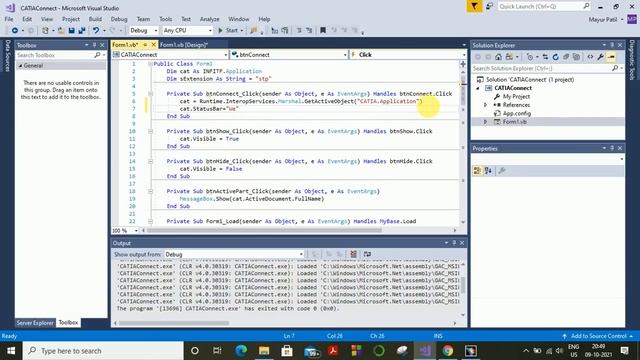640x360 pixels.
Task: Save the current file with Save icon
Action: 71,31
